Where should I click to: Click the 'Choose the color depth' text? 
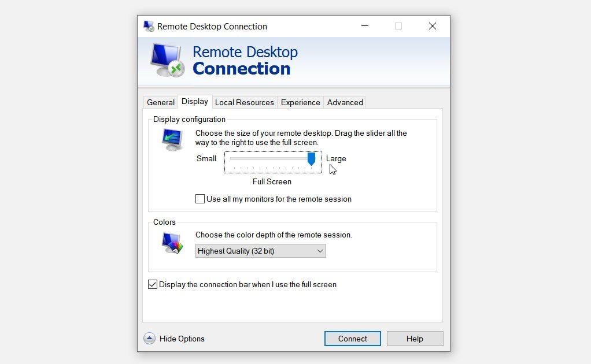274,235
